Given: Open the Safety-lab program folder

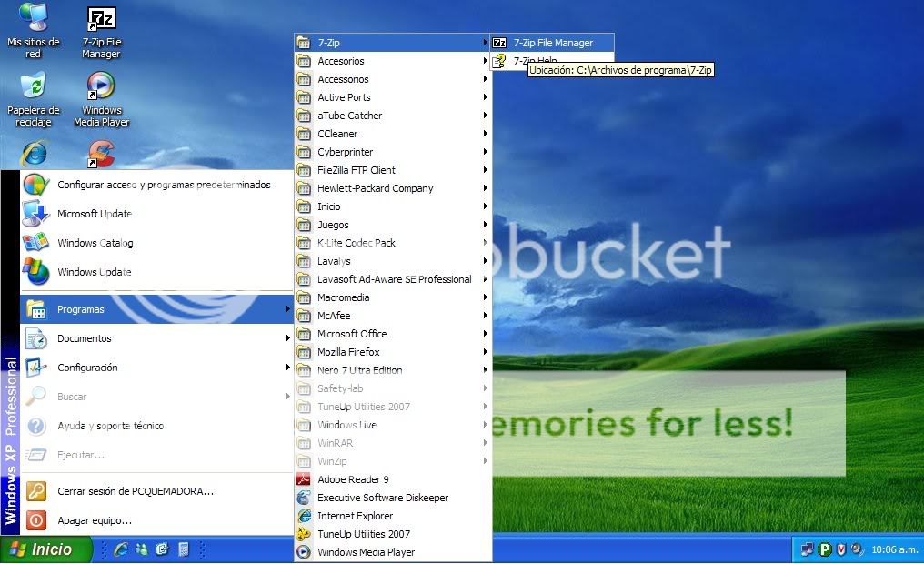Looking at the screenshot, I should coord(393,388).
